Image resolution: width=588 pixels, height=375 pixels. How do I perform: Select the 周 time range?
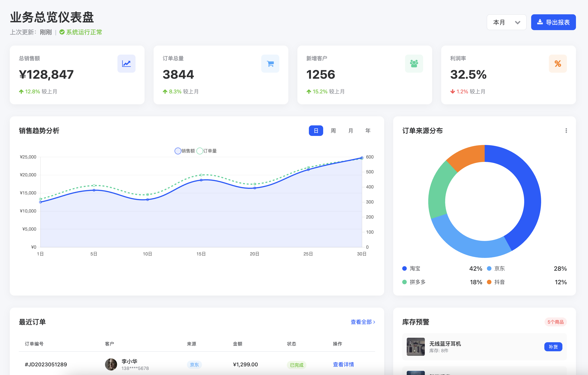click(x=333, y=131)
